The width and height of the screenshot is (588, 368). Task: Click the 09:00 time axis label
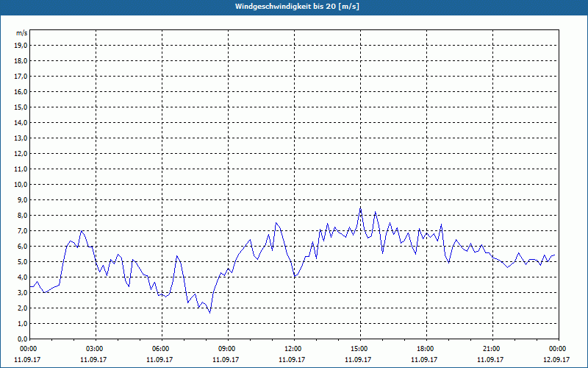point(228,349)
